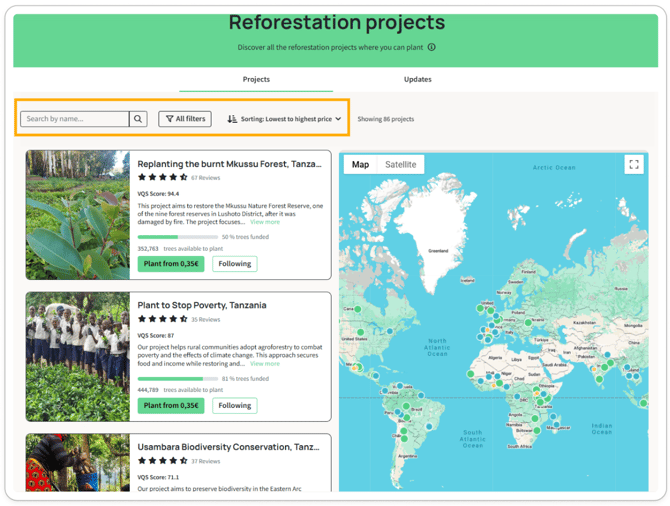The image size is (670, 506).
Task: Click the star rating of Usambara Biodiversity
Action: [x=162, y=461]
